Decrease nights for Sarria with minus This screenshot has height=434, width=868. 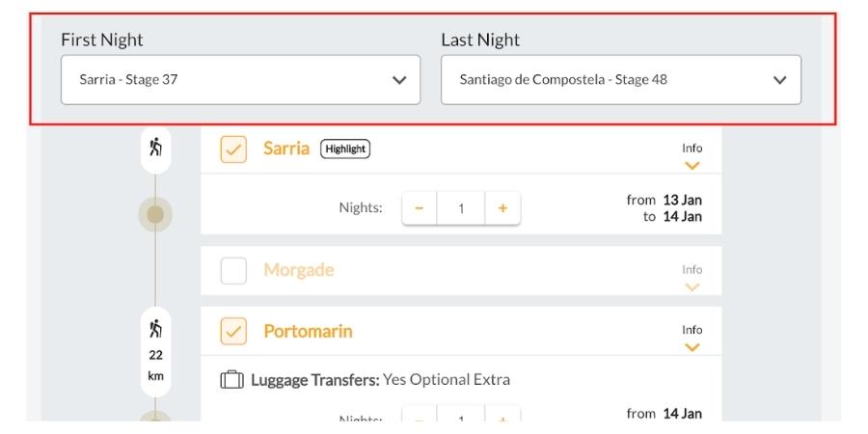[420, 208]
